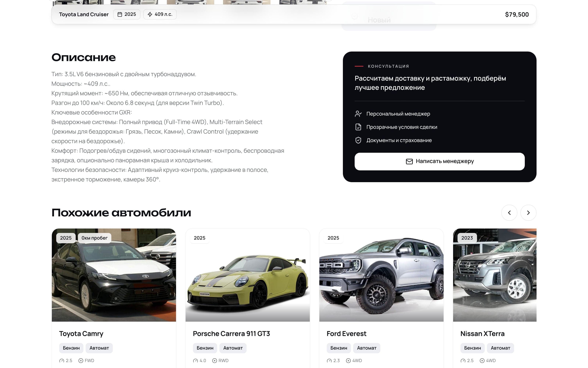The height and width of the screenshot is (368, 588).
Task: Click Автомат tag on Toyota Camry card
Action: pos(99,348)
